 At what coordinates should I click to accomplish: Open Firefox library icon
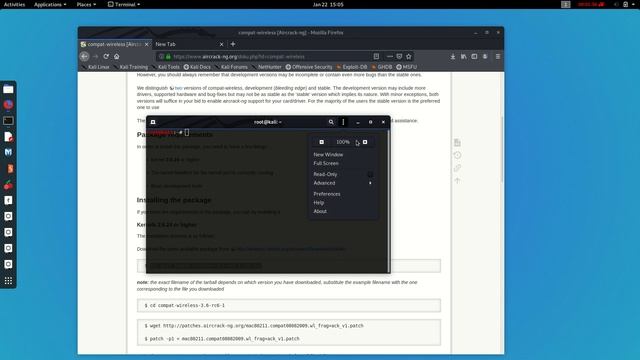pos(464,57)
